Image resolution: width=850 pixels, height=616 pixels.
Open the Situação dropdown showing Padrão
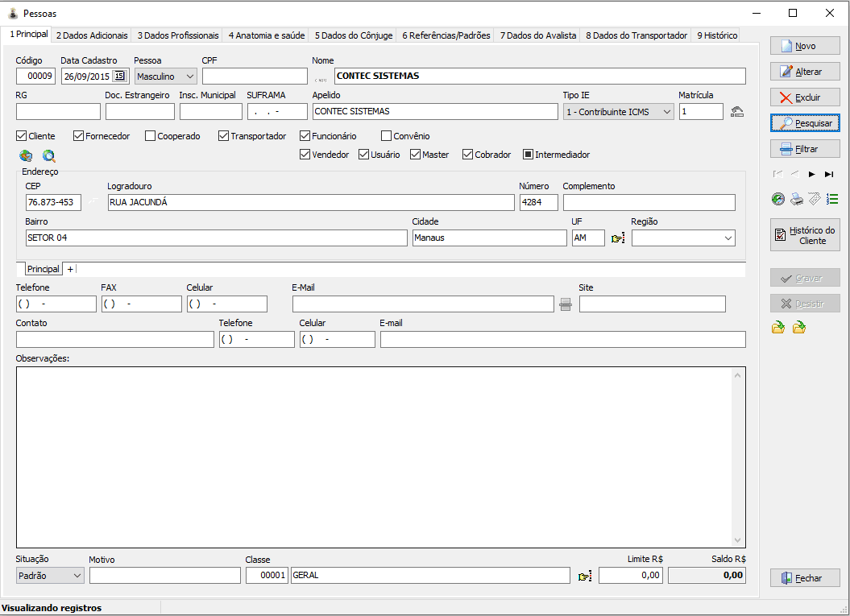click(x=49, y=576)
